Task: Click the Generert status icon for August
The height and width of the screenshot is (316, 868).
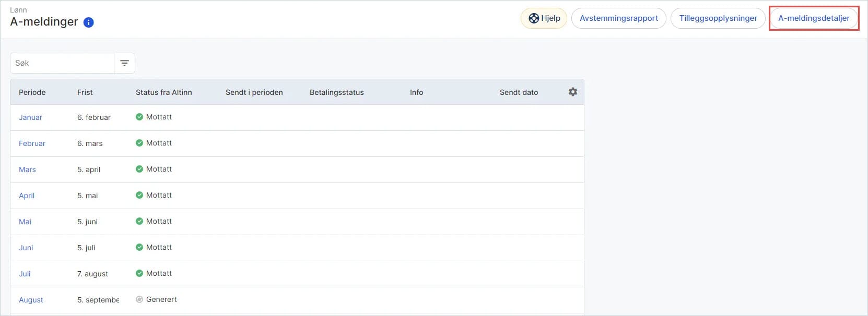Action: [139, 299]
